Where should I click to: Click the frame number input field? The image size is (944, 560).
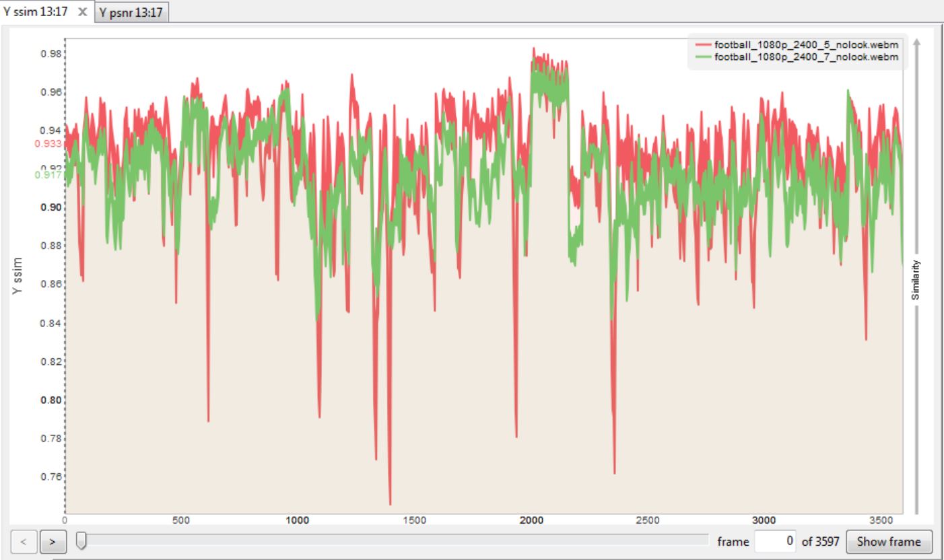pos(776,541)
